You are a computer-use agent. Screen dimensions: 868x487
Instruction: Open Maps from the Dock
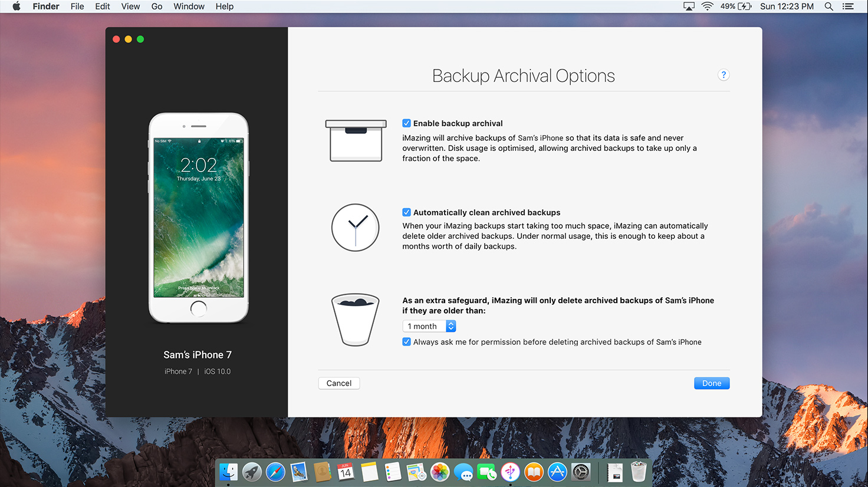[x=416, y=472]
